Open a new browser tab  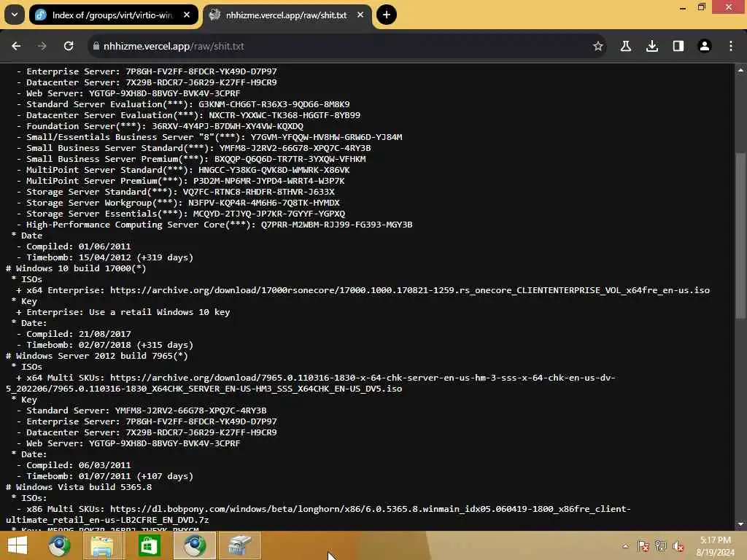(387, 15)
